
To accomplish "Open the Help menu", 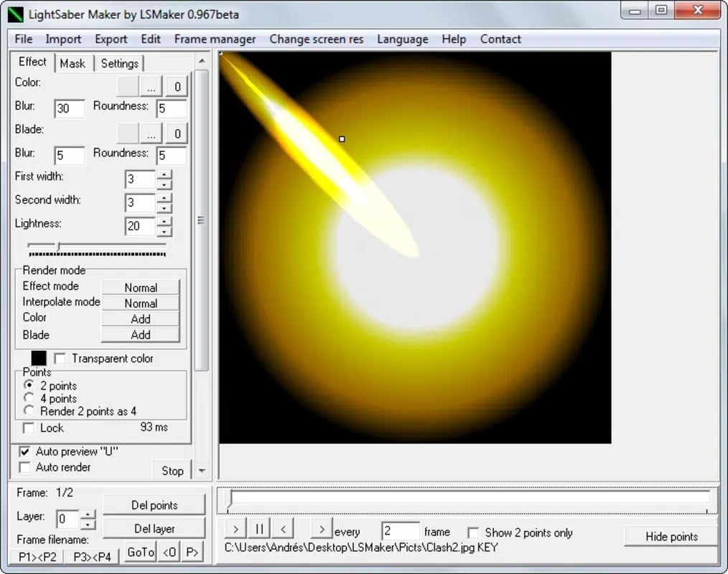I will 454,39.
